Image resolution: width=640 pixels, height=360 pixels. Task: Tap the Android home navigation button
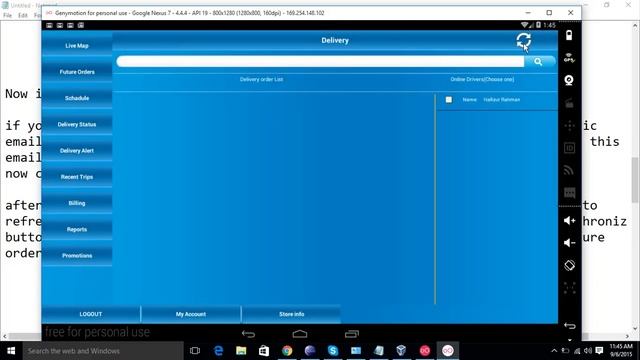[300, 334]
